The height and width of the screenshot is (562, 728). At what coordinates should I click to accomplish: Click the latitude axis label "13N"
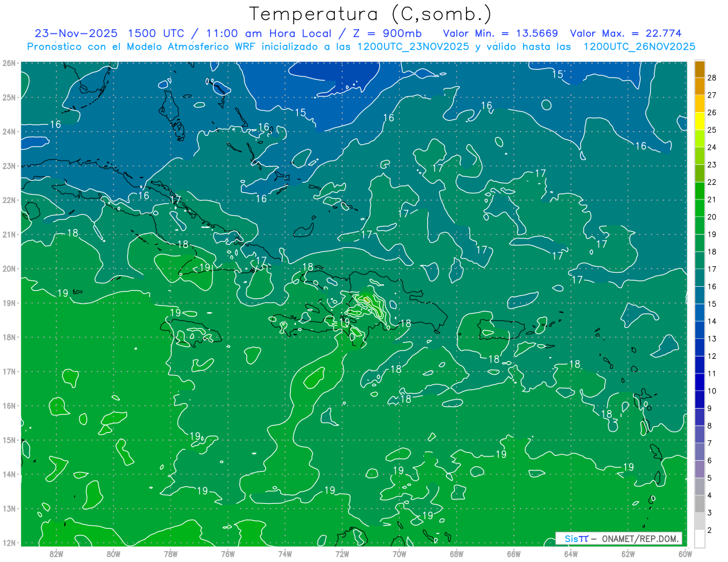(x=9, y=508)
